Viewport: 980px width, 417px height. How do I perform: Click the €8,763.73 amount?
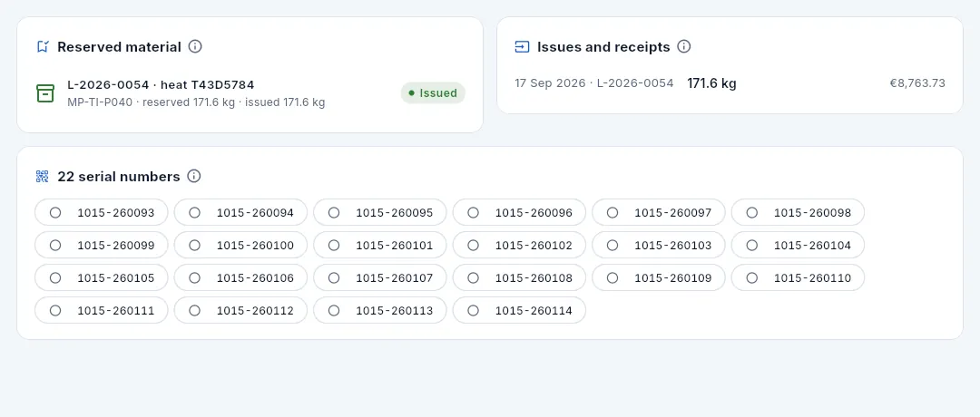pos(917,83)
